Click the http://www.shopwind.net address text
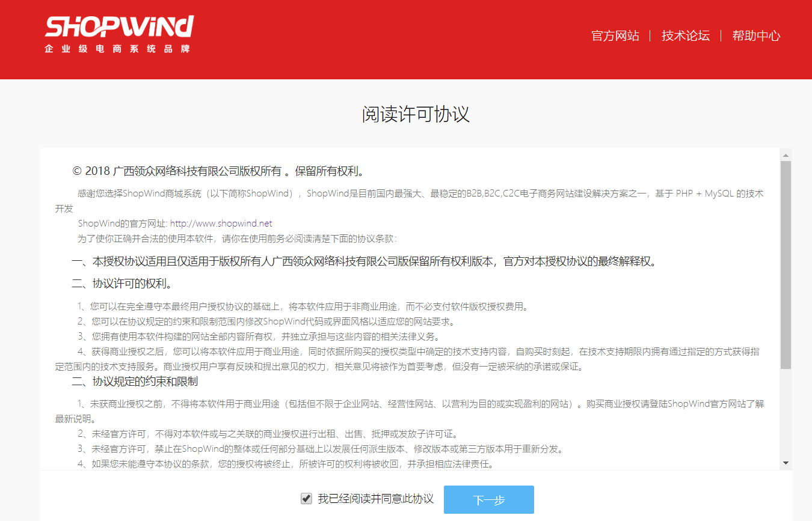 point(221,224)
